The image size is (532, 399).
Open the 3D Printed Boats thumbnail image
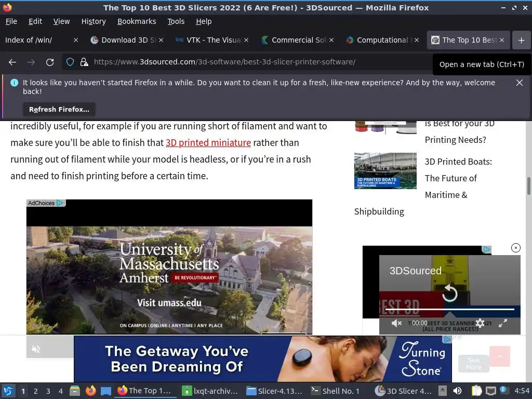click(385, 170)
